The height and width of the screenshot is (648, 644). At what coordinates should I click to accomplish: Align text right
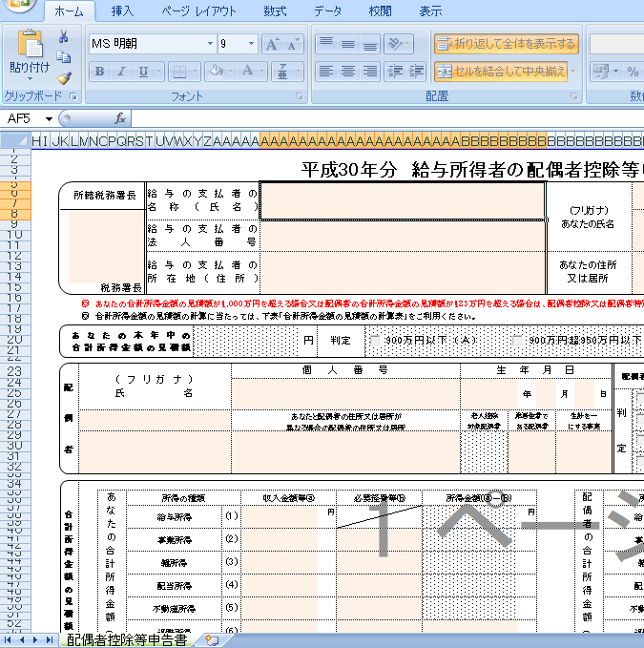click(370, 72)
